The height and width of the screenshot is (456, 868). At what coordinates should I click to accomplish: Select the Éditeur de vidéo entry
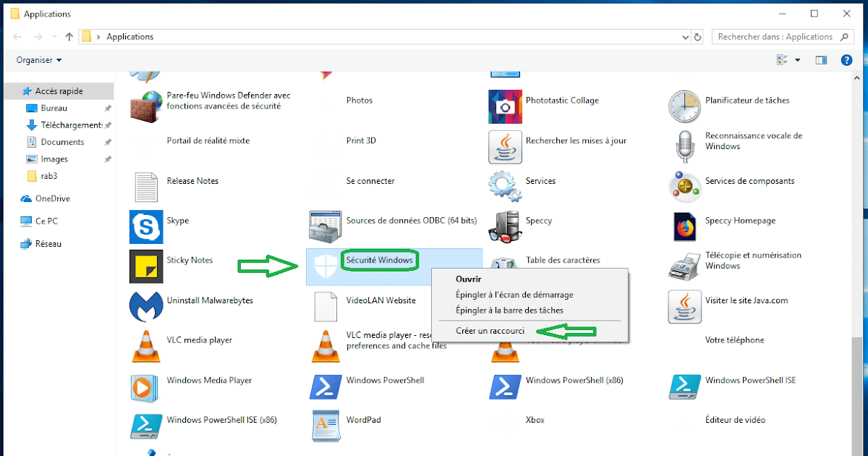pyautogui.click(x=735, y=420)
